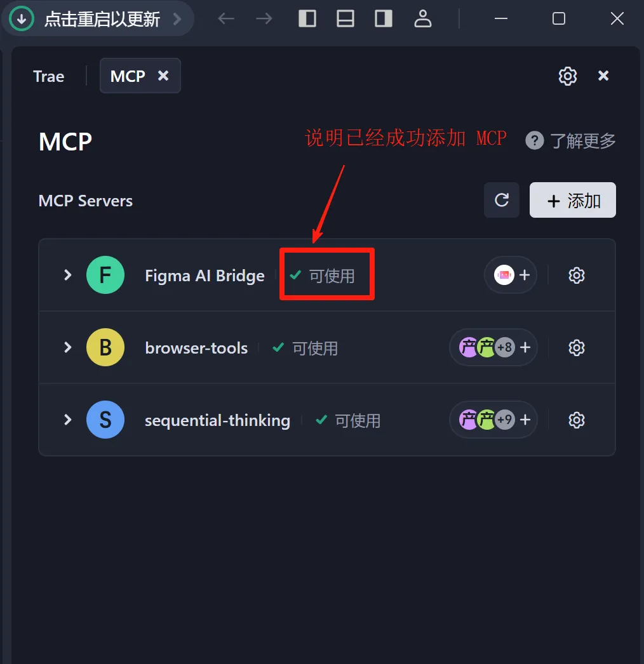Refresh the MCP Servers list
The height and width of the screenshot is (664, 644).
pyautogui.click(x=502, y=200)
